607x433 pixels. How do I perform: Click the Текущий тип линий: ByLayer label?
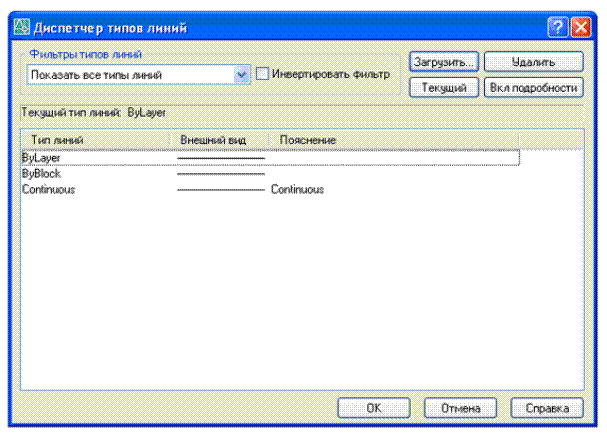coord(93,113)
